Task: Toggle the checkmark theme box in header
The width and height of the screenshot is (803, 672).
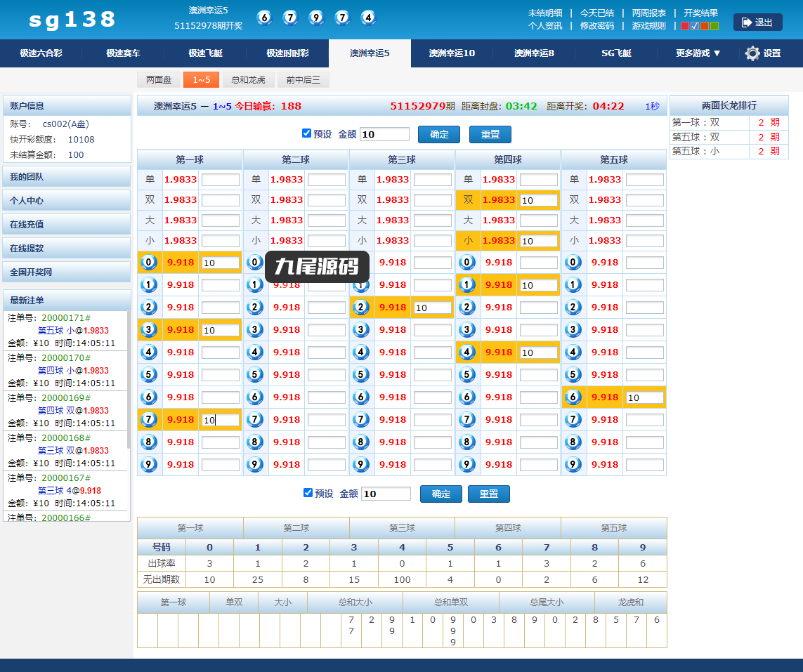Action: (695, 26)
